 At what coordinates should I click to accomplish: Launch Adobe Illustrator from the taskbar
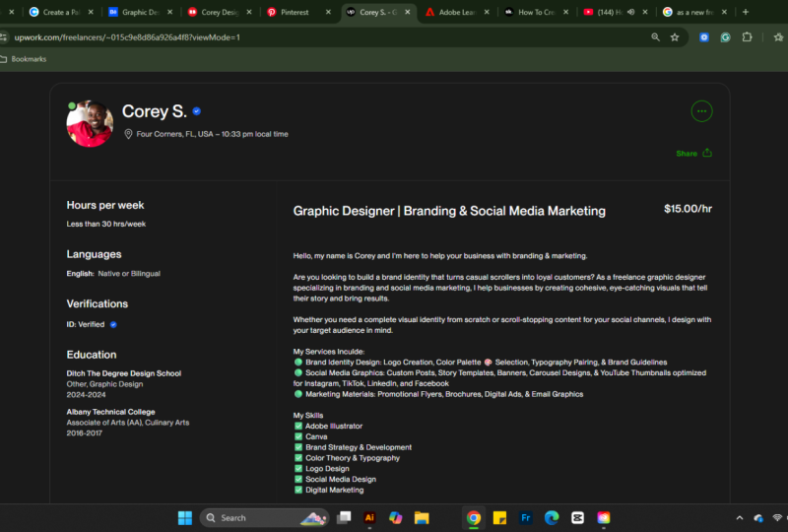(370, 517)
